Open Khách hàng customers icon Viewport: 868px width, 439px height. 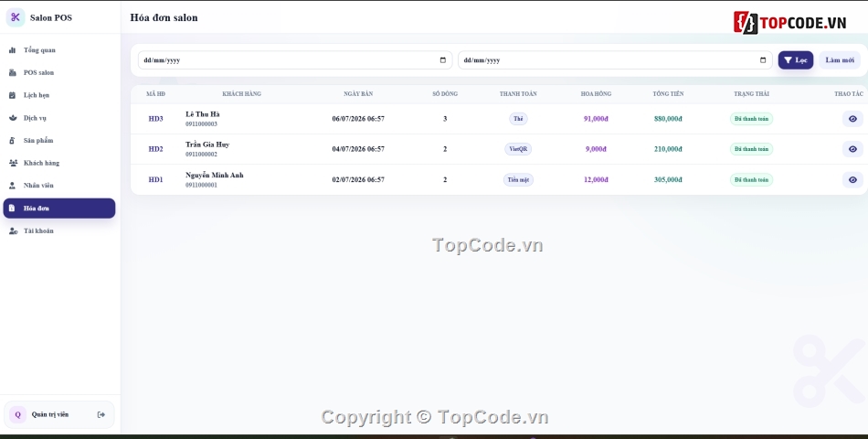point(13,163)
